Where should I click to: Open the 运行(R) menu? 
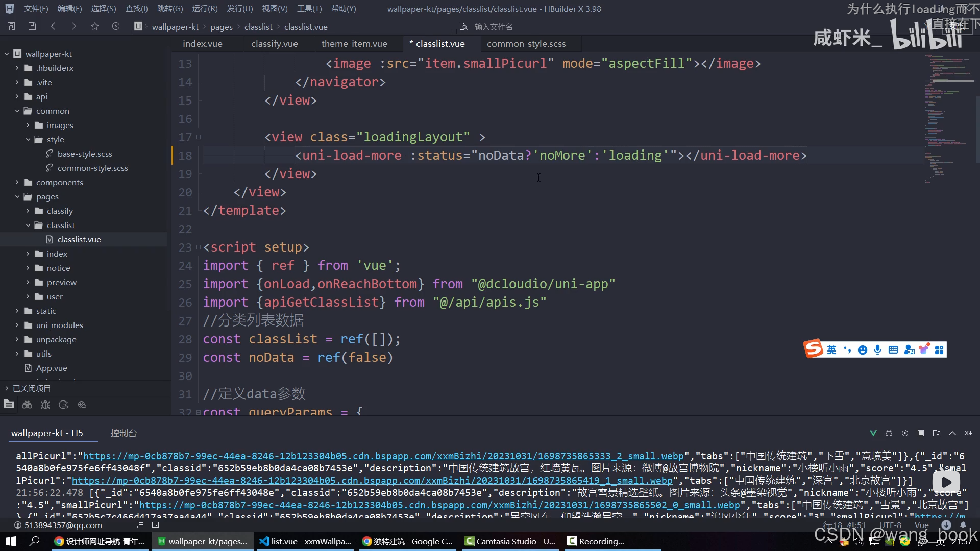(205, 9)
